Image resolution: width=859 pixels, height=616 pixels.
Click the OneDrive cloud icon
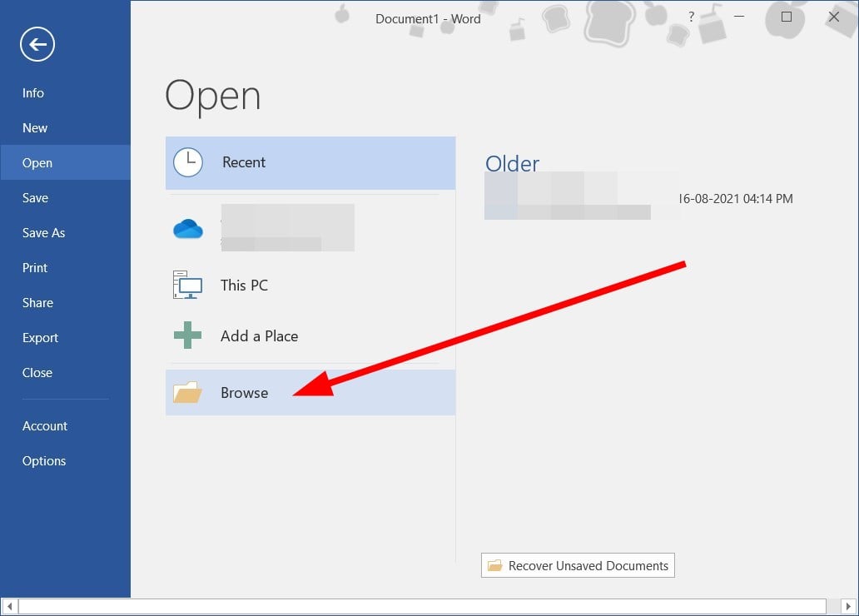pos(188,229)
